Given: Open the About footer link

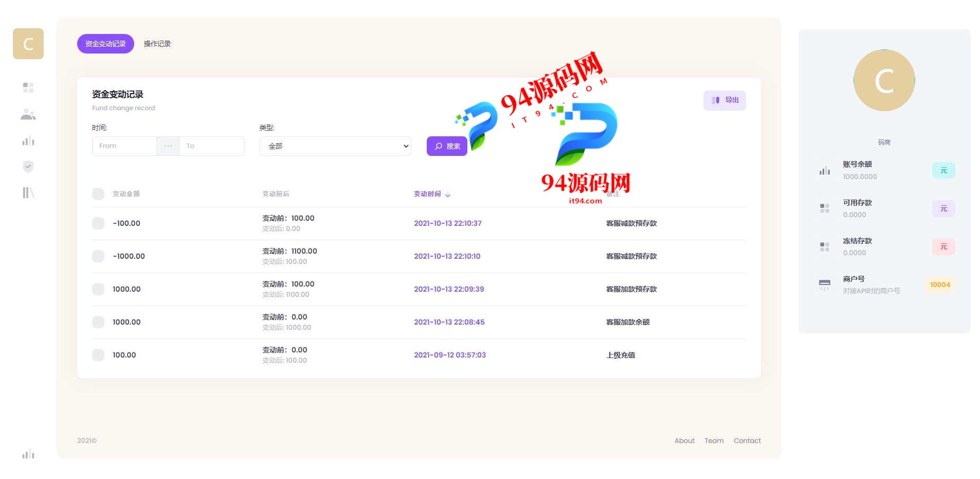Looking at the screenshot, I should [x=684, y=440].
